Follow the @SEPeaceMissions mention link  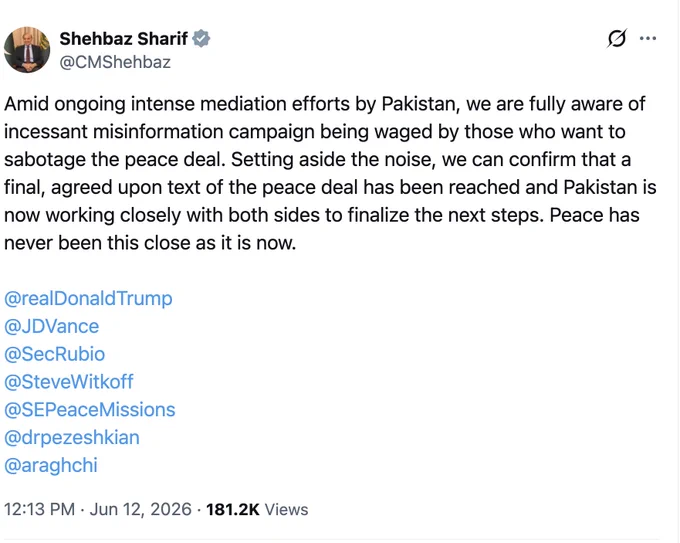point(90,410)
